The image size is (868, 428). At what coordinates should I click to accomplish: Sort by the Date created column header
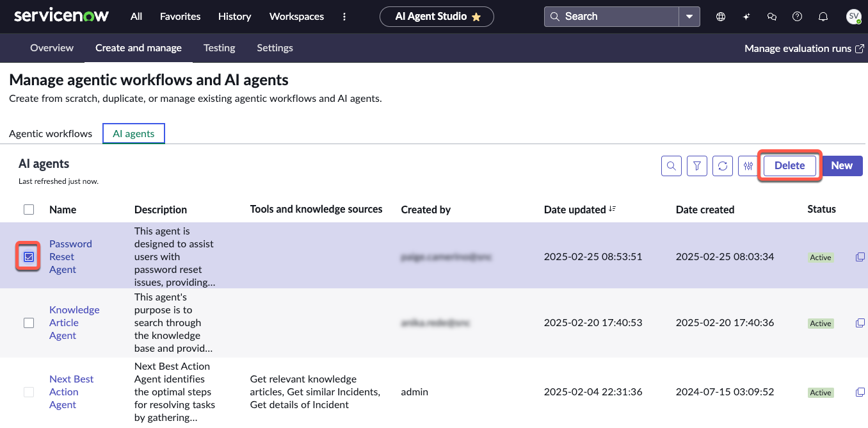tap(705, 210)
